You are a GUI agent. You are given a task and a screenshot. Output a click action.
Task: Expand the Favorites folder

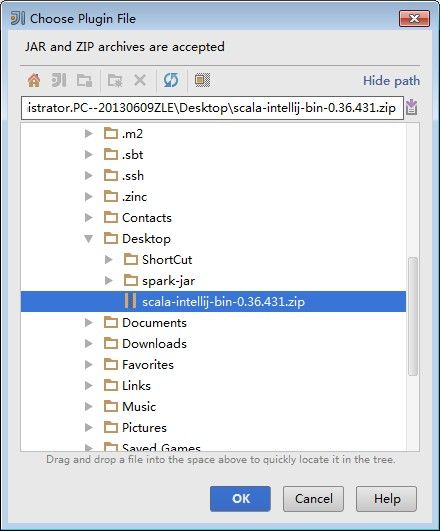click(x=89, y=364)
